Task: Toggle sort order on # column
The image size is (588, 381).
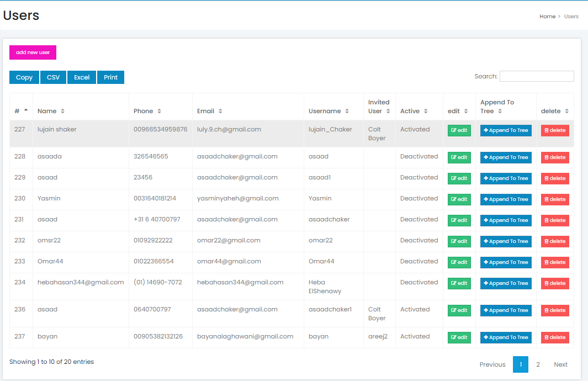Action: pyautogui.click(x=26, y=111)
